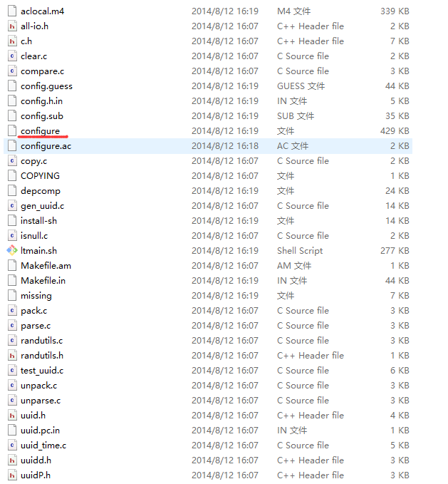
Task: Click the install-sh file icon
Action: [12, 221]
